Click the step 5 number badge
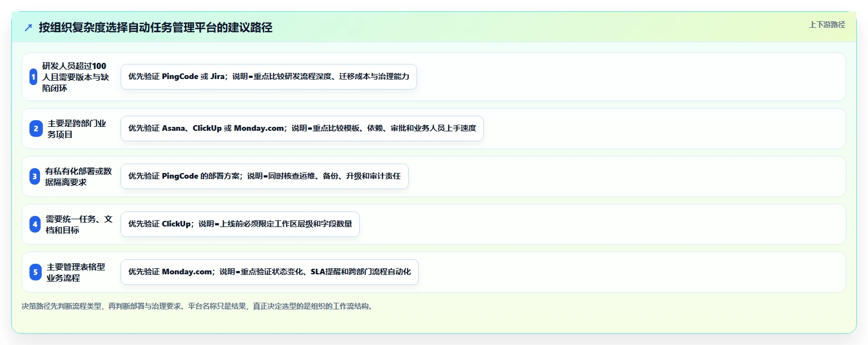The width and height of the screenshot is (868, 345). pyautogui.click(x=36, y=272)
